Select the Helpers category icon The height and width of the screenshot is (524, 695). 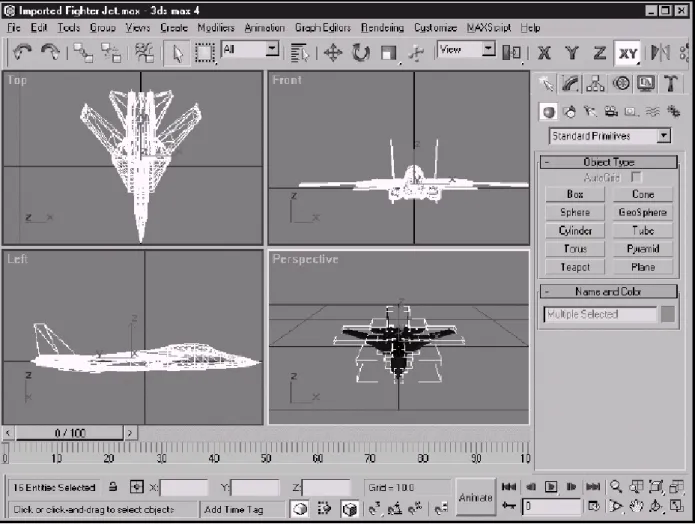click(631, 112)
